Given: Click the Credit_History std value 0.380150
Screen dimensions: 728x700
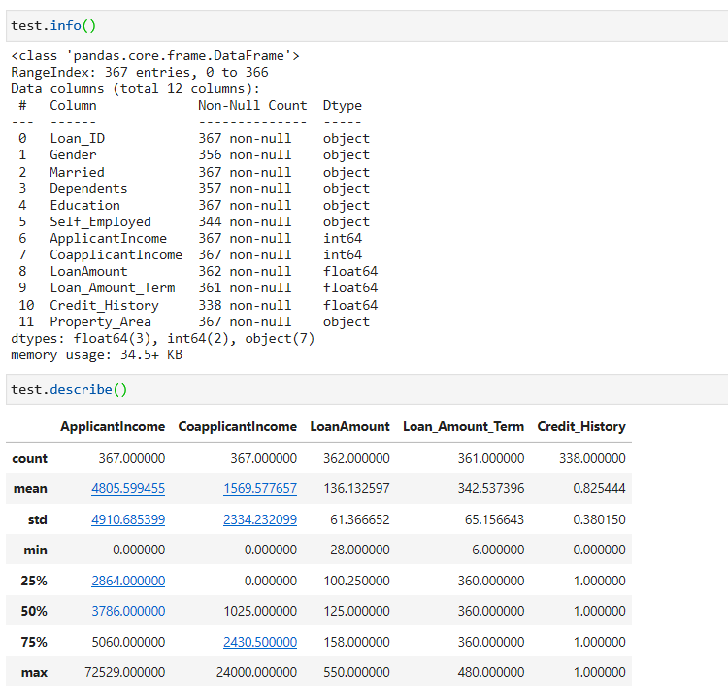Looking at the screenshot, I should click(599, 519).
